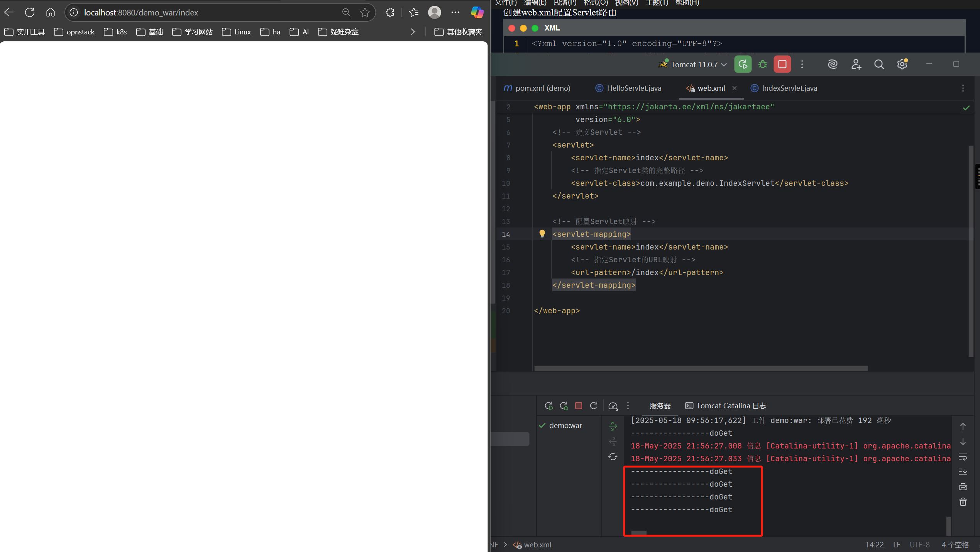Toggle scroll to end in console

pyautogui.click(x=963, y=472)
